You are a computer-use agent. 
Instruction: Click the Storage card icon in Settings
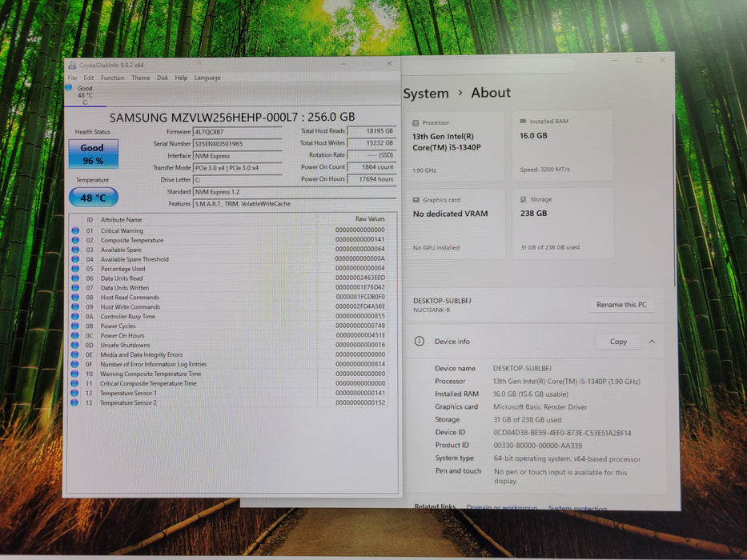(523, 199)
